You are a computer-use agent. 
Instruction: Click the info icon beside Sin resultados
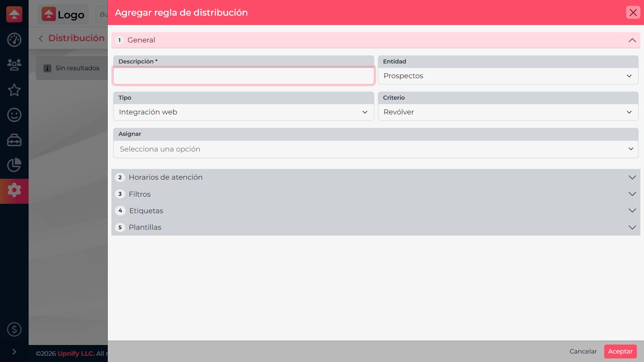tap(47, 68)
